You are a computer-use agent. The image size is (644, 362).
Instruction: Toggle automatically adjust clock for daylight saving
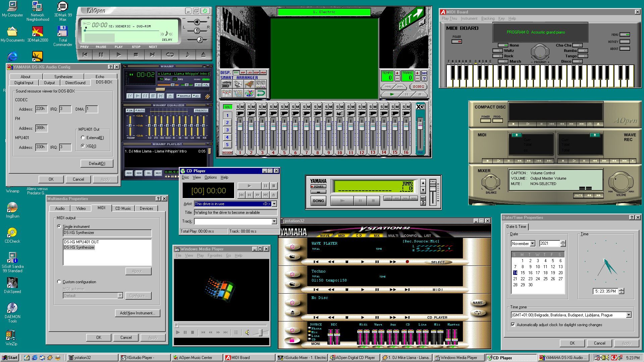click(x=513, y=324)
